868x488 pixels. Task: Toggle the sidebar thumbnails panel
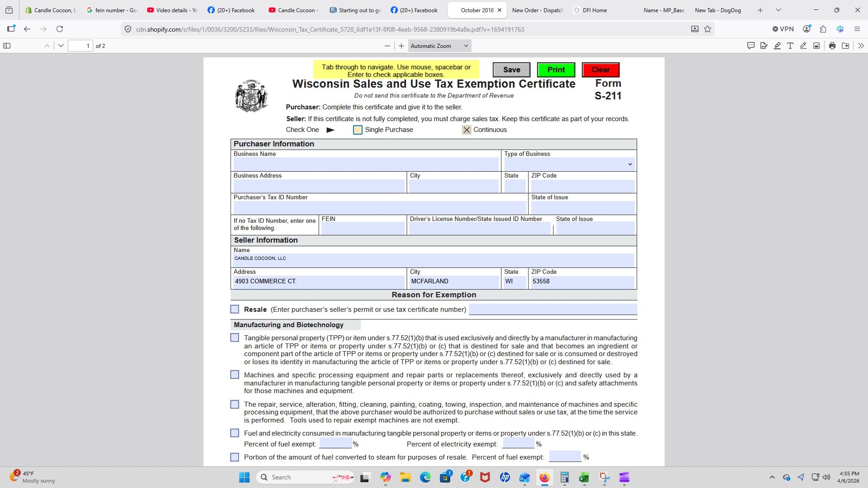coord(7,45)
